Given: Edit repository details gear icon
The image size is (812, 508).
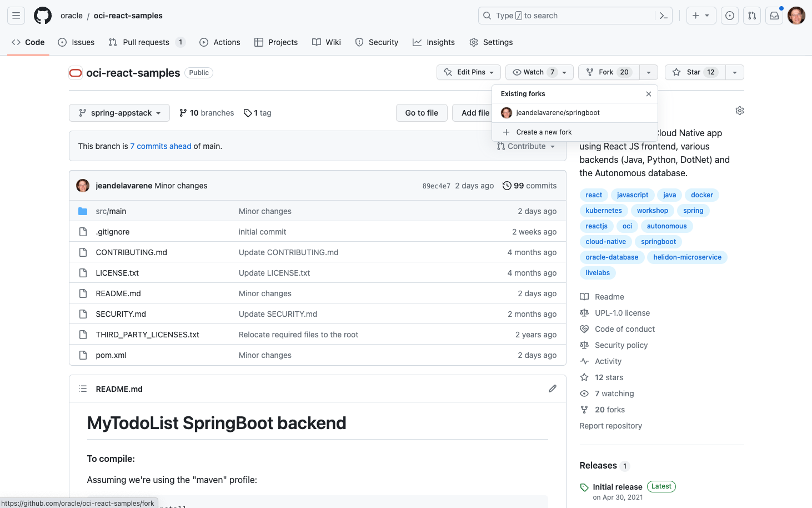Looking at the screenshot, I should point(740,111).
